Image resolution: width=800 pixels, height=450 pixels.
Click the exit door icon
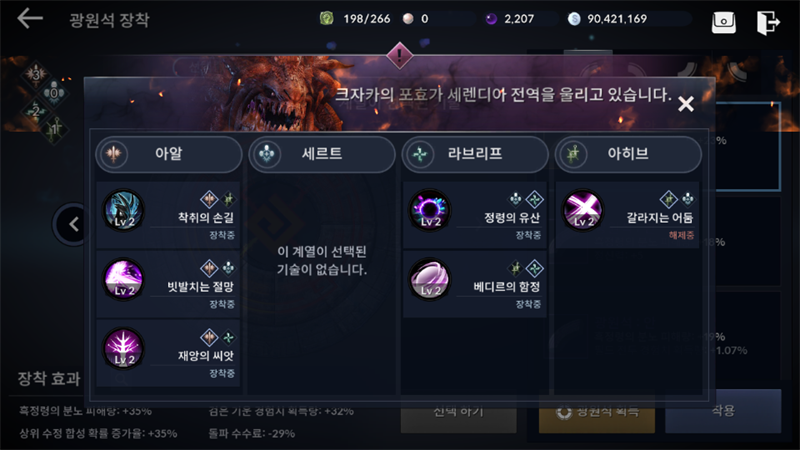768,22
